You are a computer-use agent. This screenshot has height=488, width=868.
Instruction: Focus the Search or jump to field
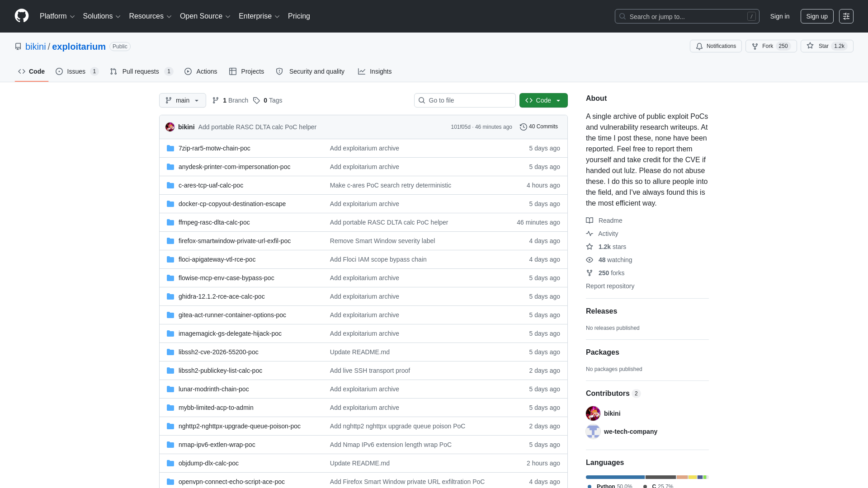click(687, 16)
